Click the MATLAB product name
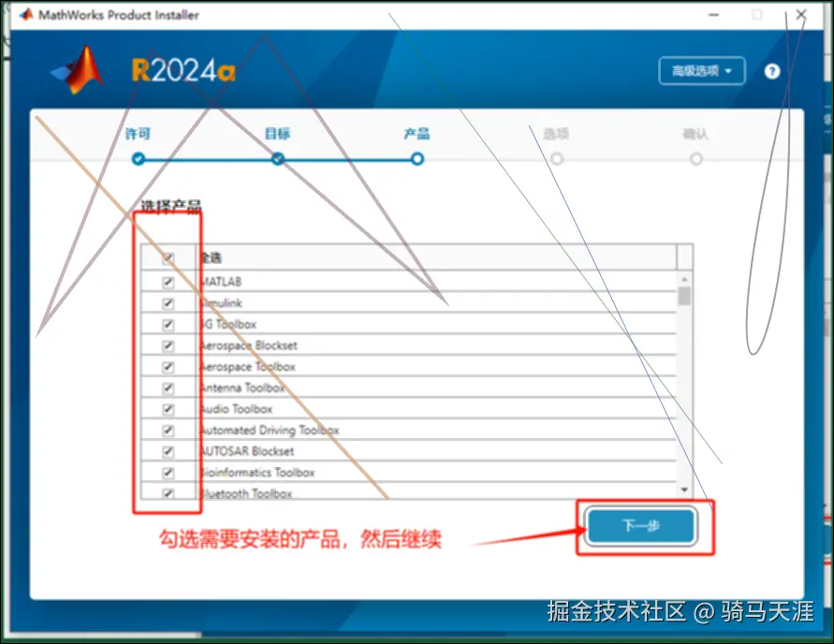 coord(221,282)
